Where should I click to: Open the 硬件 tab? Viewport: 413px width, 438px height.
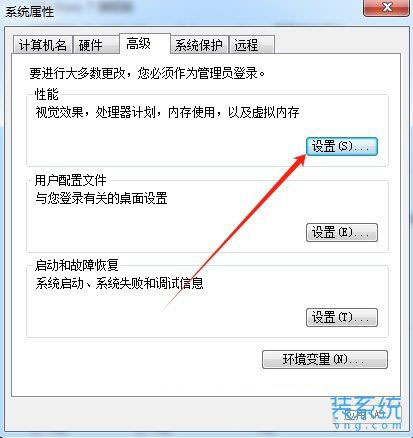coord(96,45)
